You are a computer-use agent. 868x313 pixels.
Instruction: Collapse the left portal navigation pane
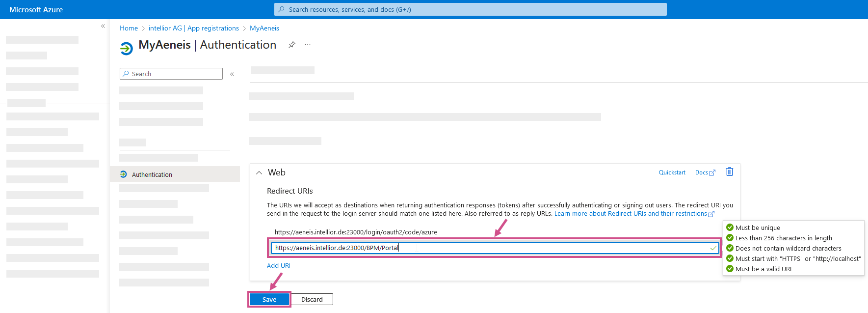103,26
